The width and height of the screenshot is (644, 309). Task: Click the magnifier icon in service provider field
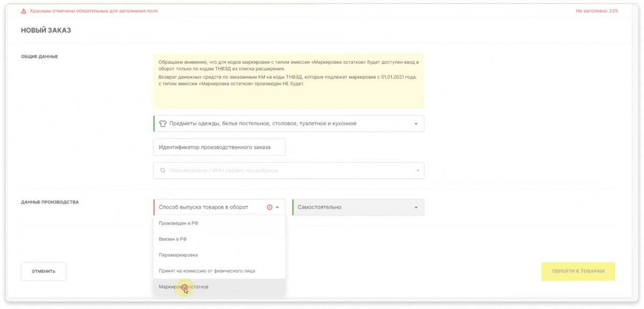163,171
